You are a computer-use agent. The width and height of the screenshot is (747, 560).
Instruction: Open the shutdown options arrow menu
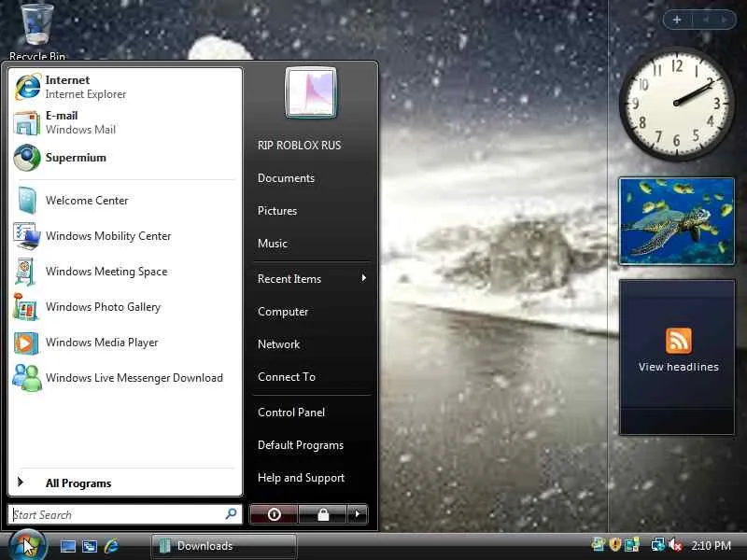coord(358,514)
